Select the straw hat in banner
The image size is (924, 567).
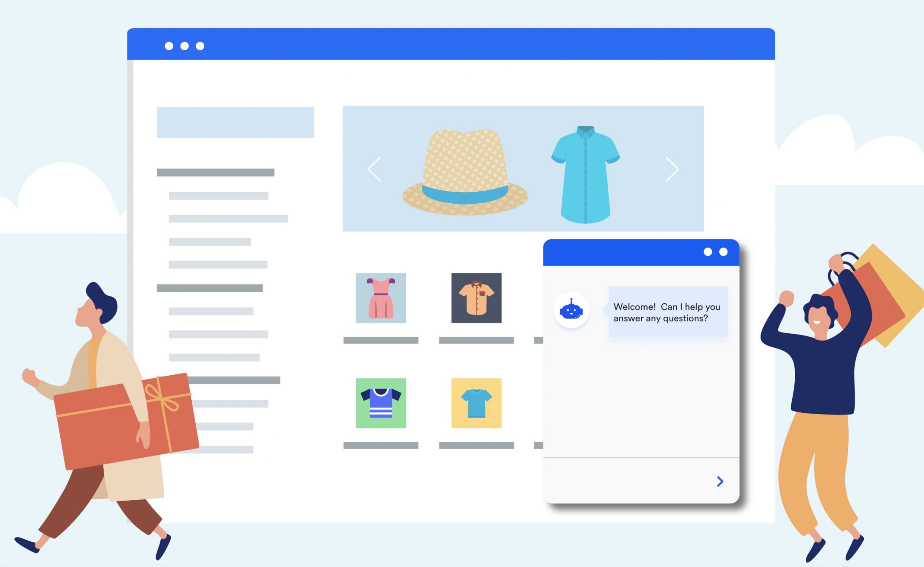(465, 173)
